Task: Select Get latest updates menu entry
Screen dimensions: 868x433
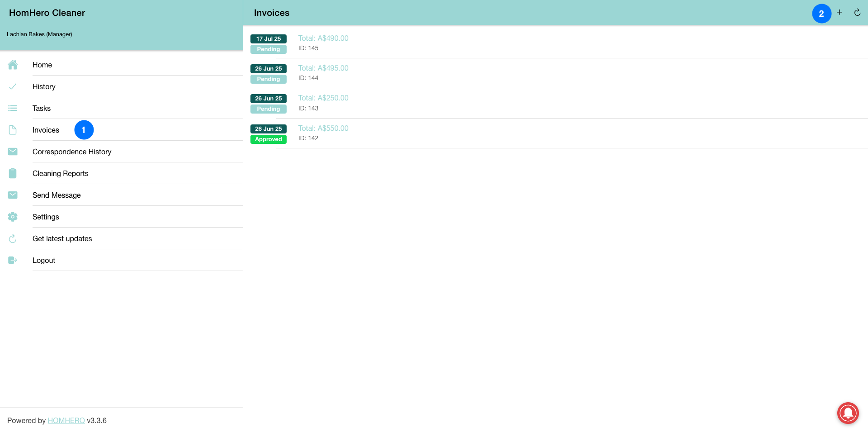Action: point(62,238)
